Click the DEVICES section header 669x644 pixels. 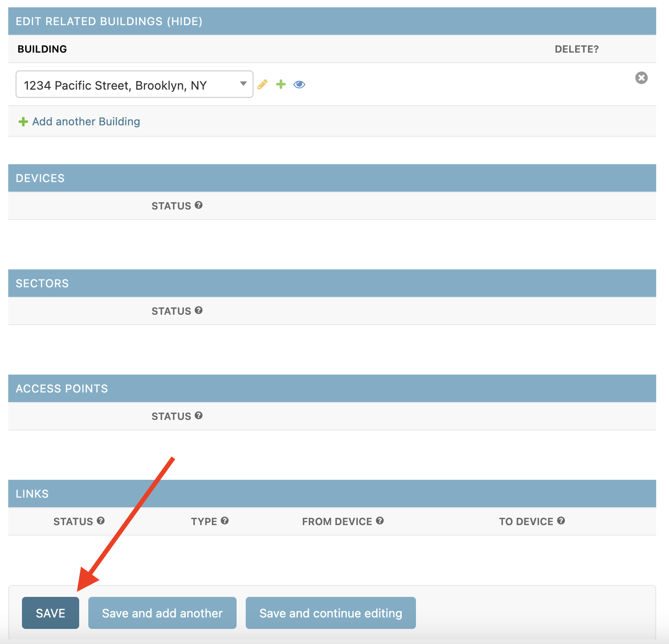pos(332,178)
